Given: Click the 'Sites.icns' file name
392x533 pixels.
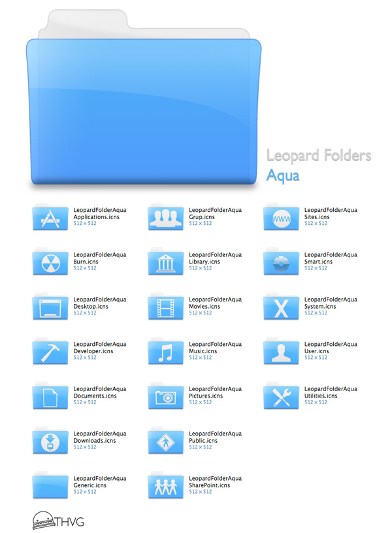Looking at the screenshot, I should (x=317, y=217).
